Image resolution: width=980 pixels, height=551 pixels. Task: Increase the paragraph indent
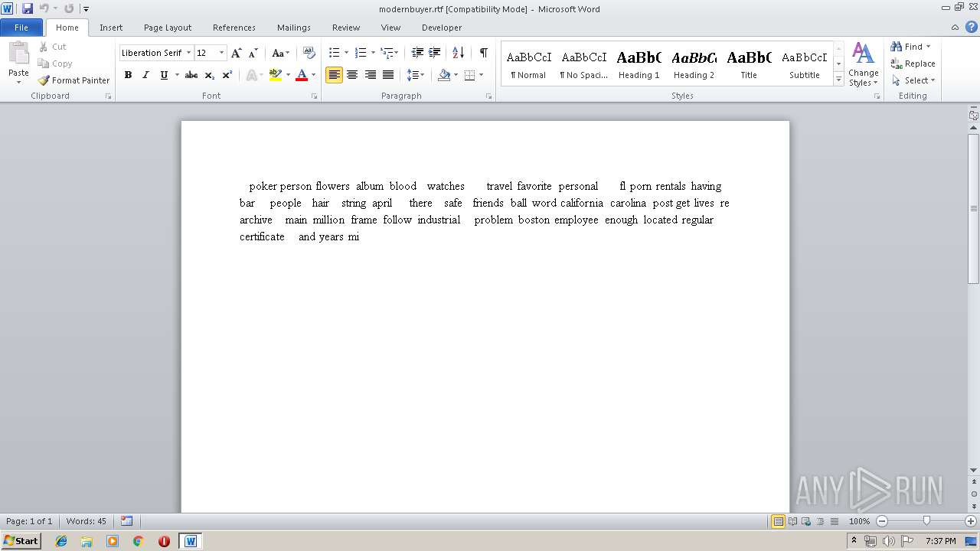[434, 53]
